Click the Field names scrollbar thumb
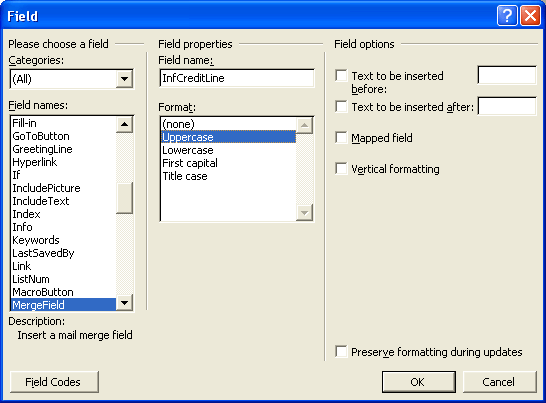The image size is (546, 403). coord(124,198)
